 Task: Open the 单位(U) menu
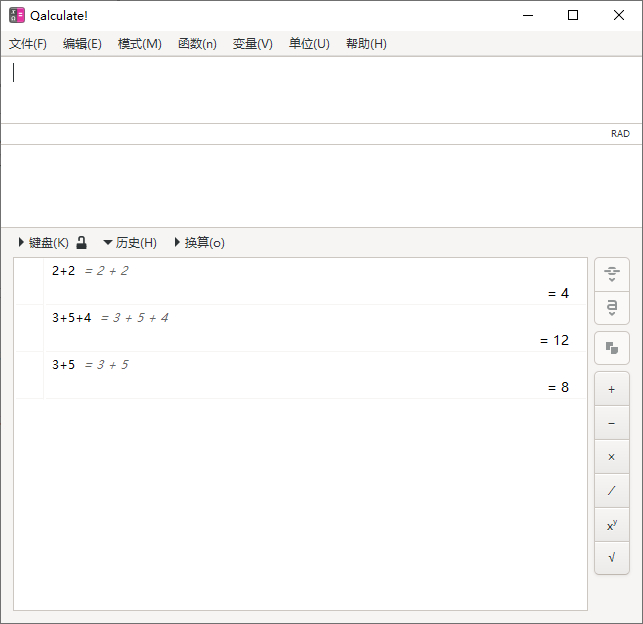point(309,44)
